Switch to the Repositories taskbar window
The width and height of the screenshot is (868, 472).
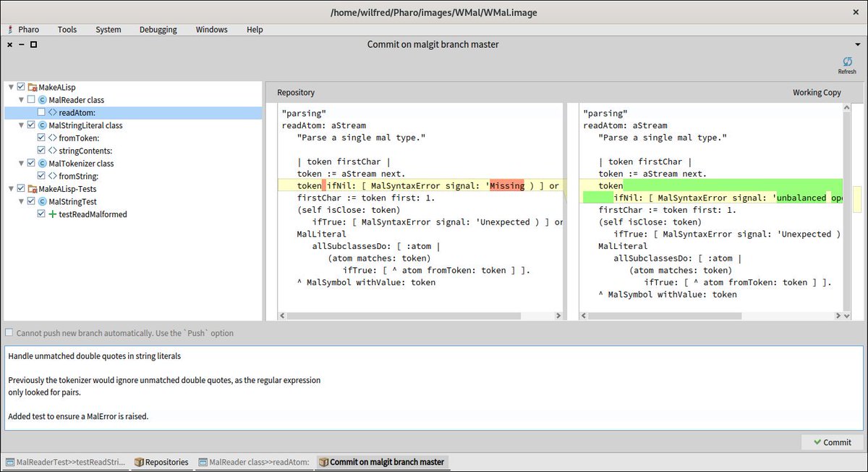(161, 462)
